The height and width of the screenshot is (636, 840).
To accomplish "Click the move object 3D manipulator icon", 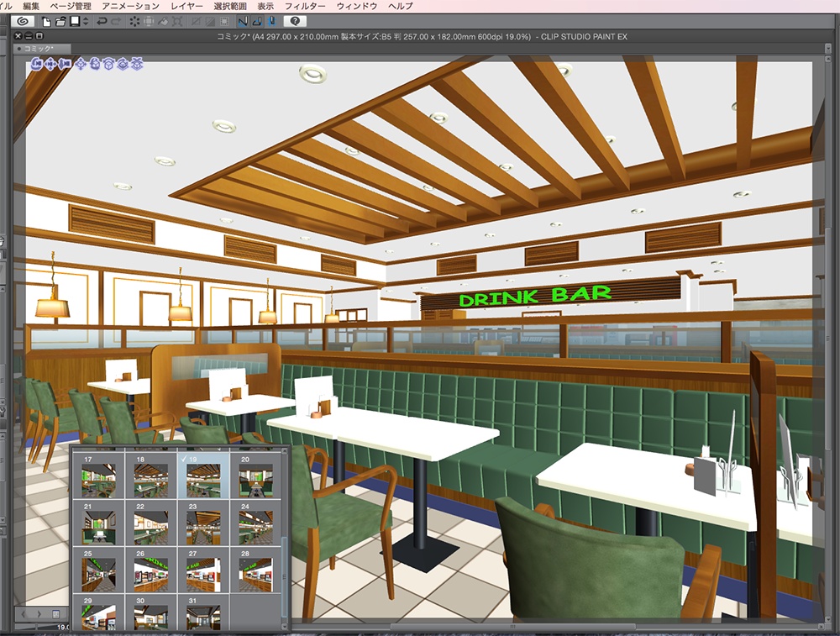I will point(81,65).
